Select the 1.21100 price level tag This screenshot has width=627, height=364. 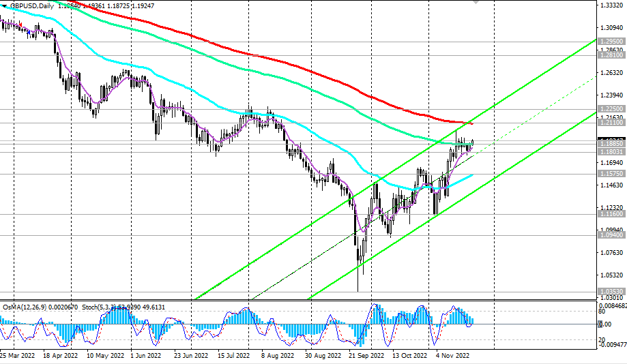611,123
